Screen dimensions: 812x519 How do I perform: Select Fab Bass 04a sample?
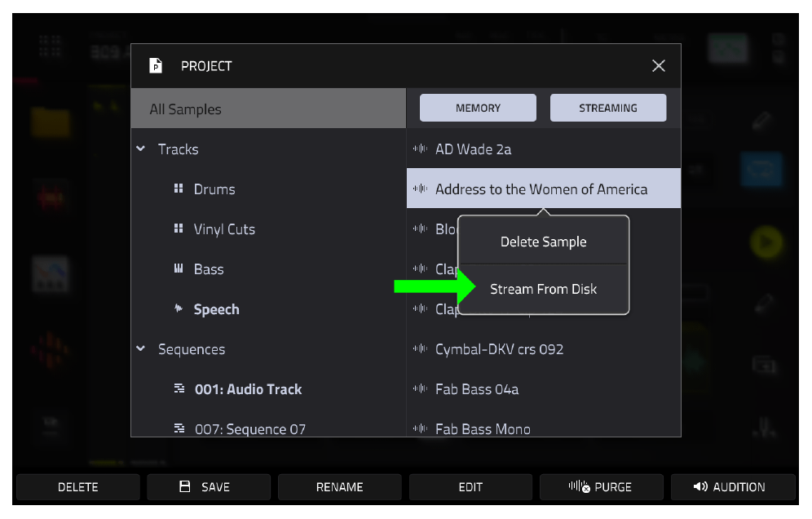[544, 389]
